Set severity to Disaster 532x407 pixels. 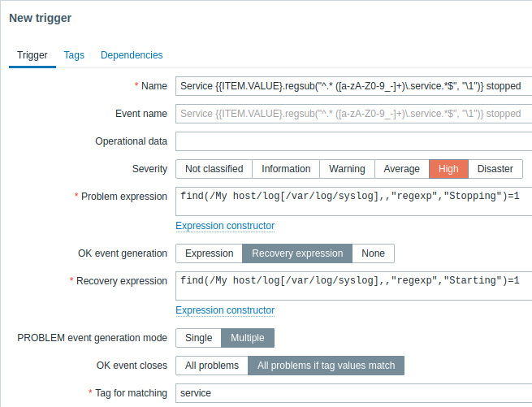(x=495, y=169)
